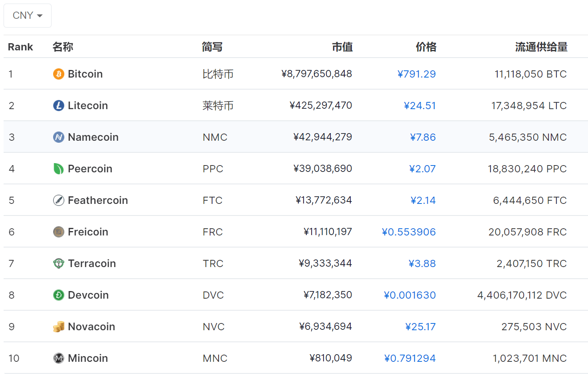Open the Terracoin name link
Viewport: 588px width, 375px height.
pyautogui.click(x=92, y=263)
